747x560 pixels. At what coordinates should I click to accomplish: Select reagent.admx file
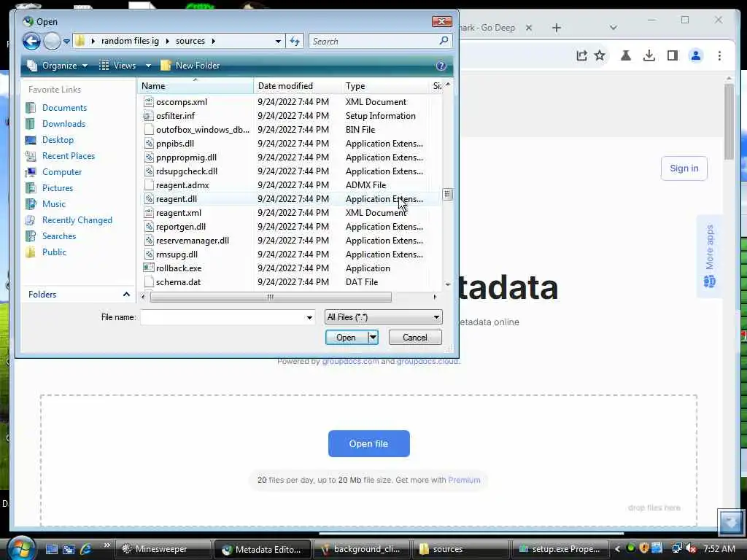click(182, 184)
